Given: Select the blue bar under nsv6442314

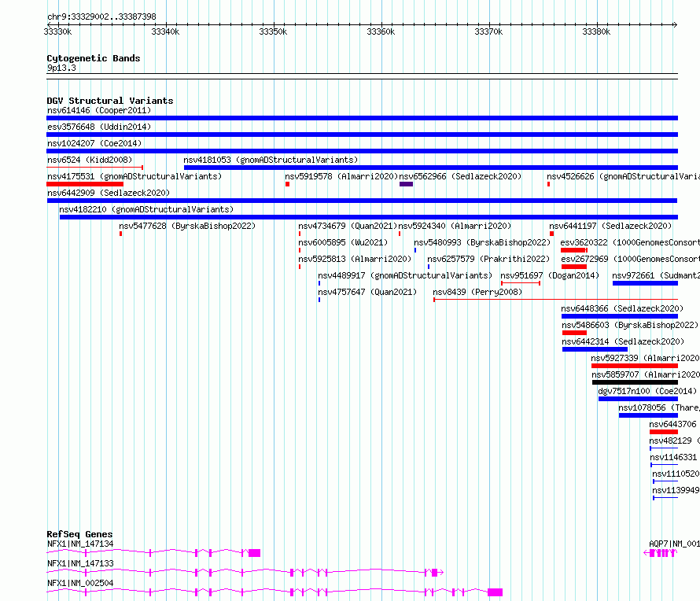Looking at the screenshot, I should point(595,349).
